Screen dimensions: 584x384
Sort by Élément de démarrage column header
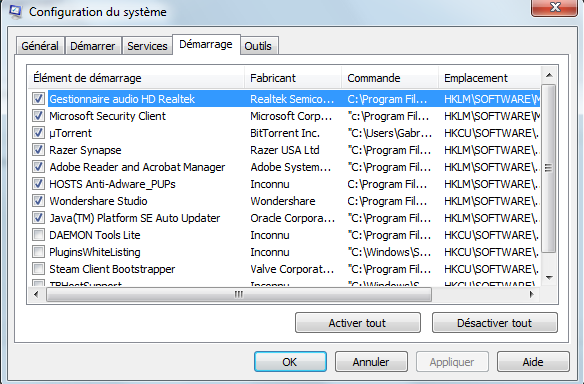coord(136,78)
